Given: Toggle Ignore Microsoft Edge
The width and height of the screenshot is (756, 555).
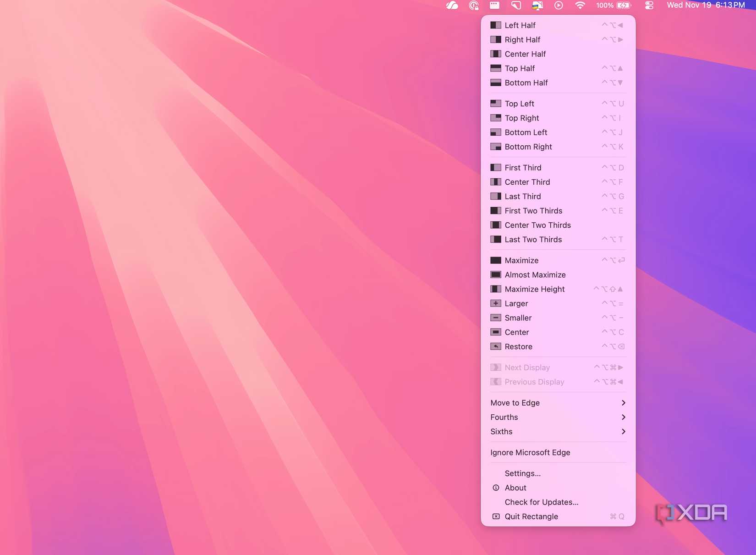Looking at the screenshot, I should point(530,452).
